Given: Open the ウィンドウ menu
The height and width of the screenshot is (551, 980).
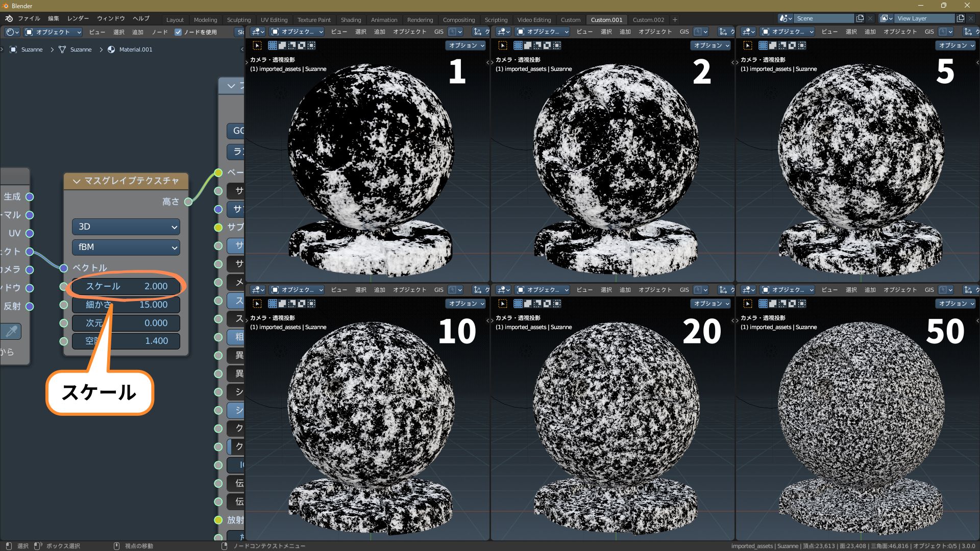Looking at the screenshot, I should pyautogui.click(x=111, y=19).
